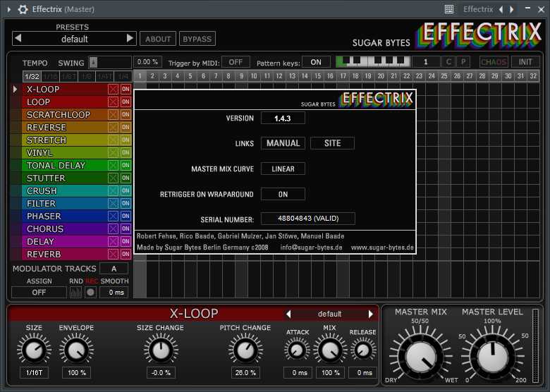Viewport: 550px width, 392px height.
Task: Clear the DELAY track with X icon
Action: [x=113, y=242]
